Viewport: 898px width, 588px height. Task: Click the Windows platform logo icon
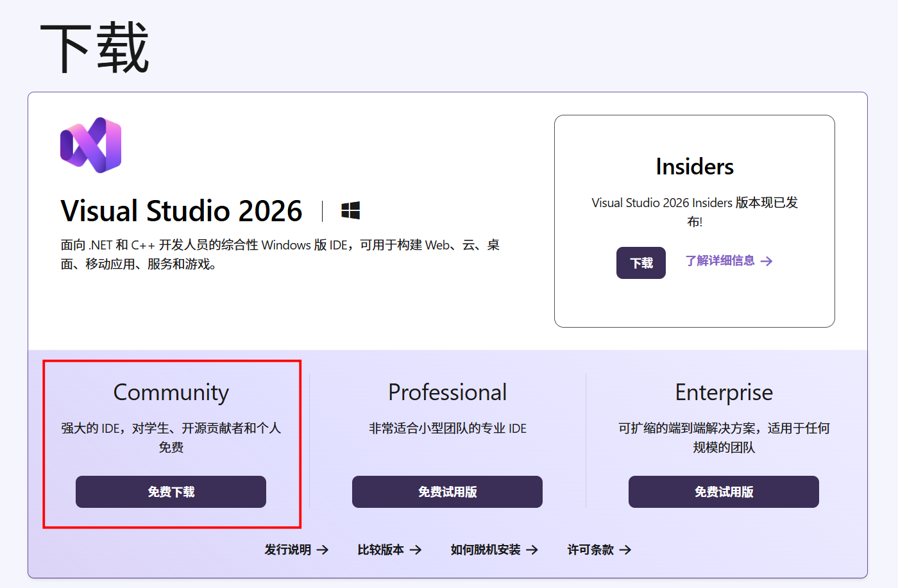[350, 210]
